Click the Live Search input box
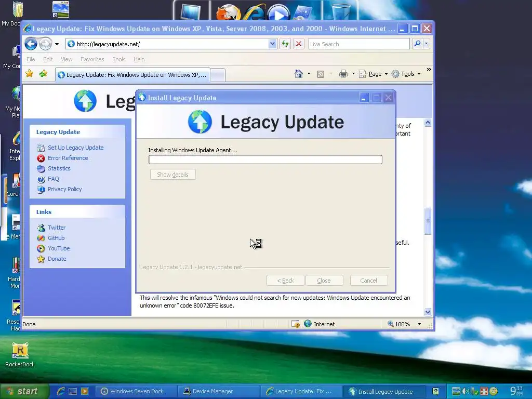The height and width of the screenshot is (399, 532). 359,44
